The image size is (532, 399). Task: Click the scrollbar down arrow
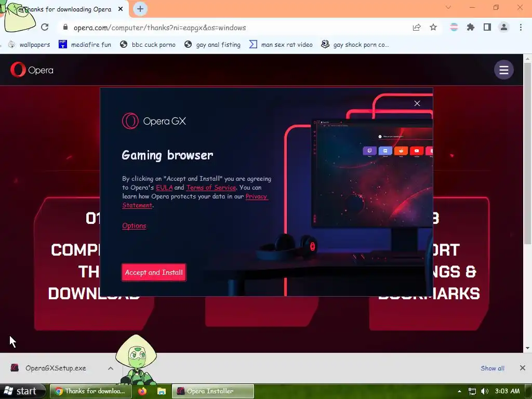[528, 348]
